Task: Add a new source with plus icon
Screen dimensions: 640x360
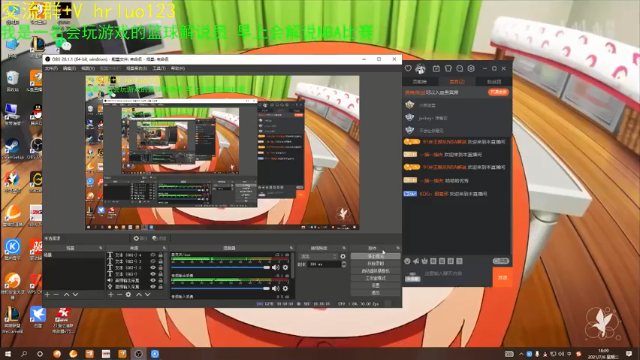Action: click(x=111, y=294)
